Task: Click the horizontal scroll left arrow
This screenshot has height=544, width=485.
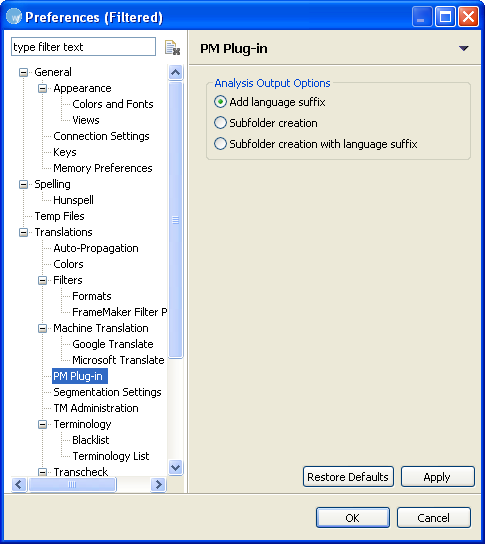Action: tap(19, 484)
